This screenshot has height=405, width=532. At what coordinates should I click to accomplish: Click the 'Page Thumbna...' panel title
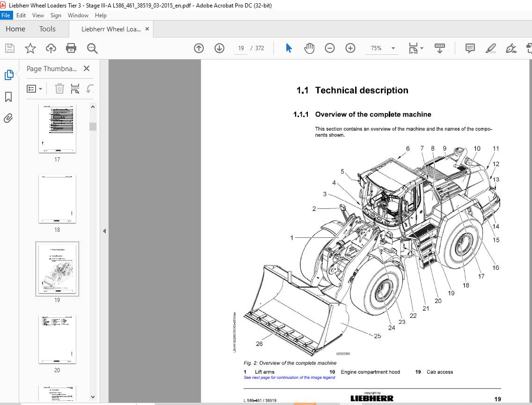pos(51,68)
